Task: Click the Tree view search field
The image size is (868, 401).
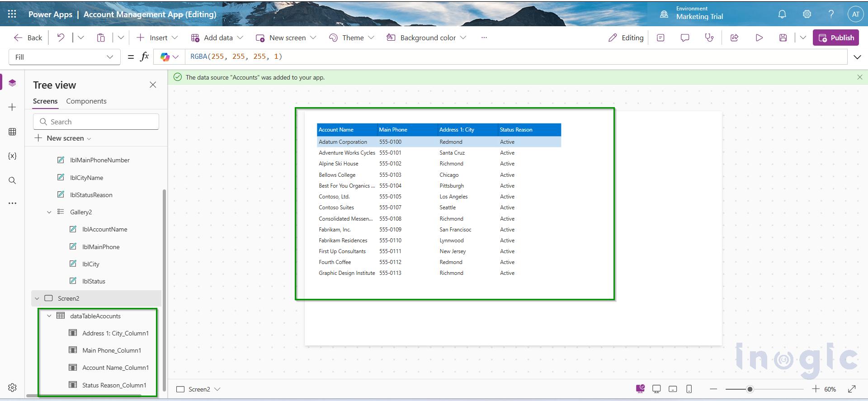Action: pyautogui.click(x=96, y=122)
